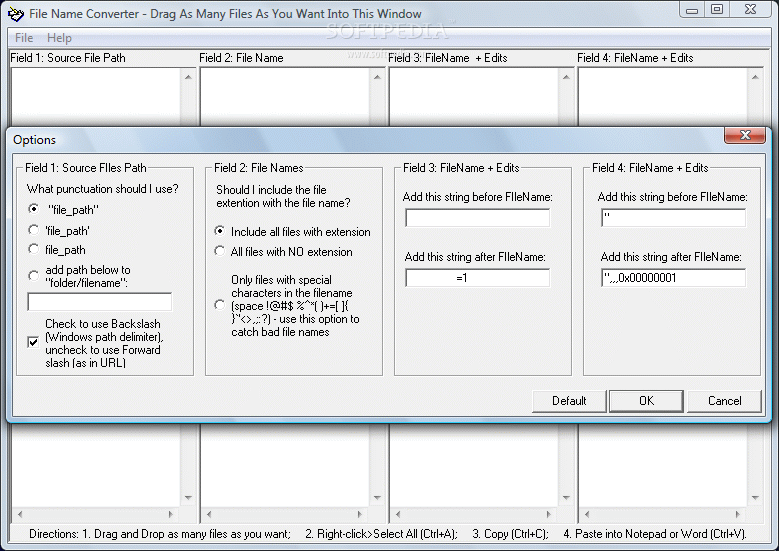Viewport: 779px width, 551px height.
Task: Click Field 4 string before FileName box
Action: click(x=673, y=218)
